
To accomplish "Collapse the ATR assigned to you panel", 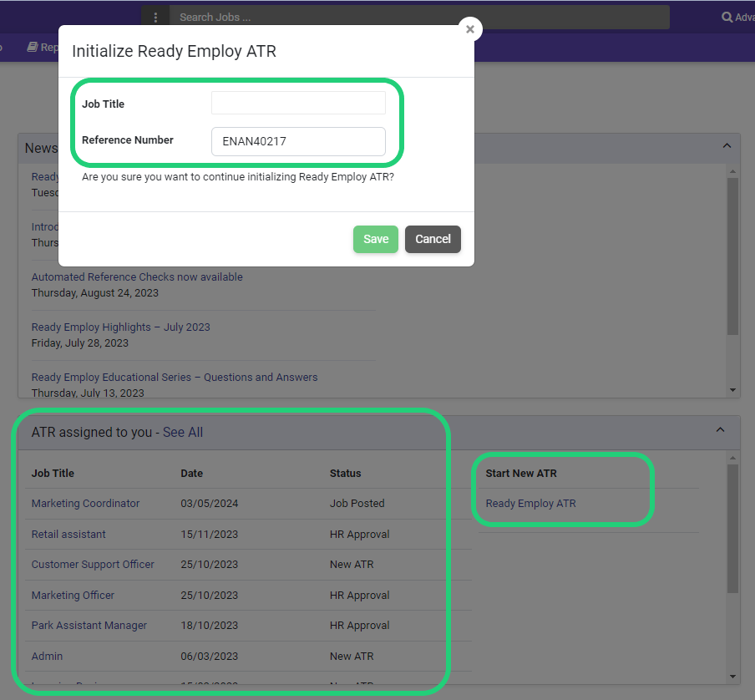I will 720,430.
